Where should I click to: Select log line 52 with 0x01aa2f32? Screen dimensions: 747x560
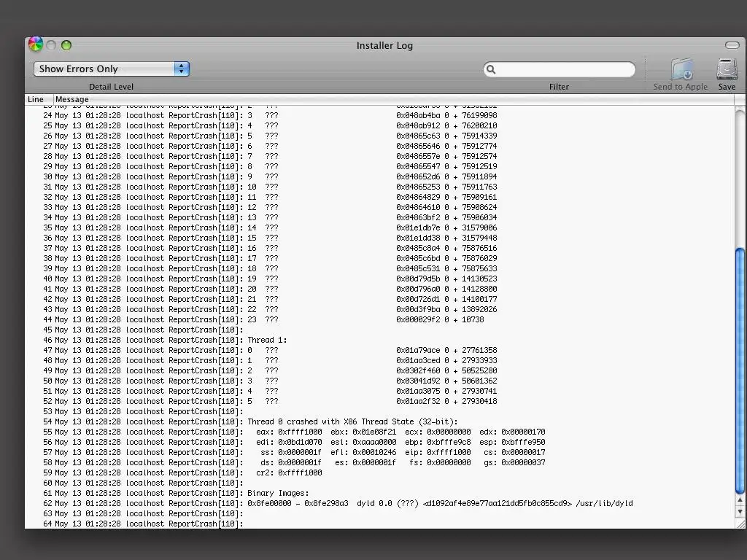tap(379, 402)
